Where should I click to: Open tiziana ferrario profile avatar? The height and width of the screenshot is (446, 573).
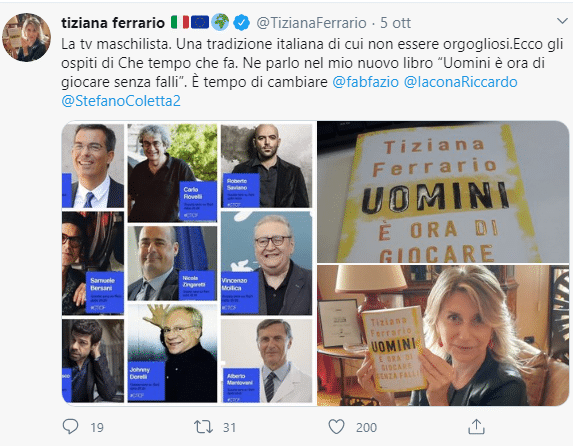click(x=26, y=37)
